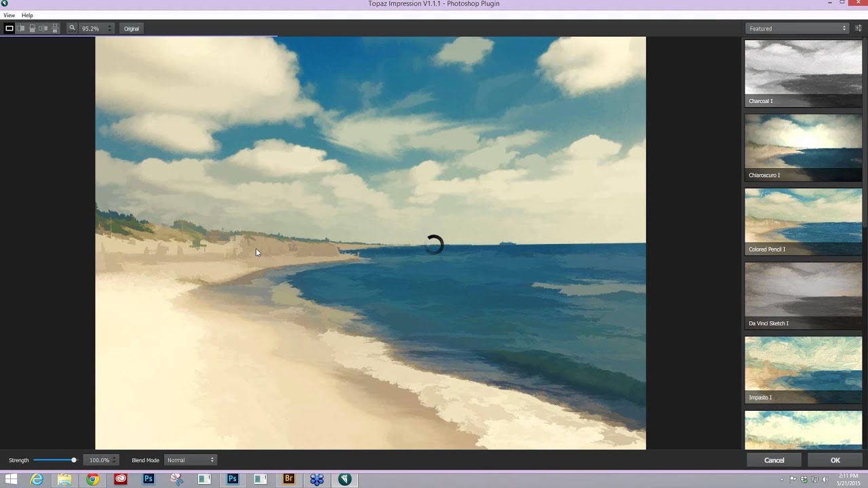Click the preset list scrollbar
This screenshot has width=868, height=488.
[866, 132]
